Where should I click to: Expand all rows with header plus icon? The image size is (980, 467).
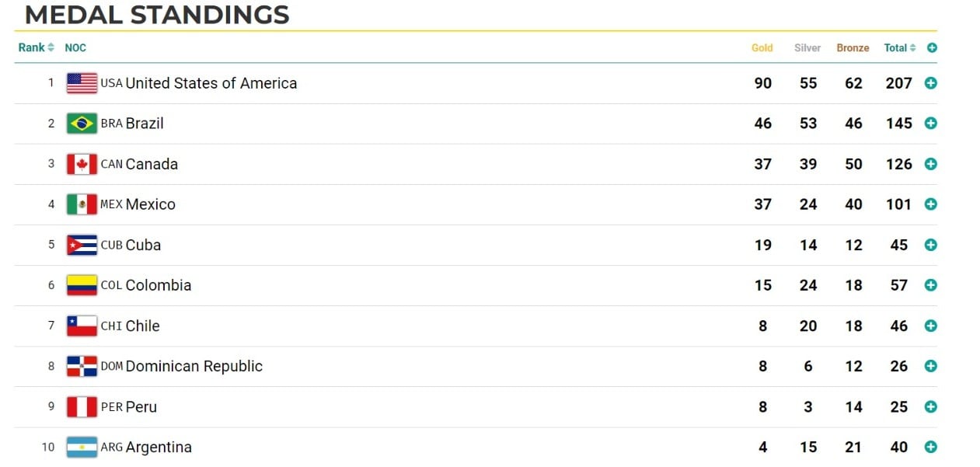(932, 47)
